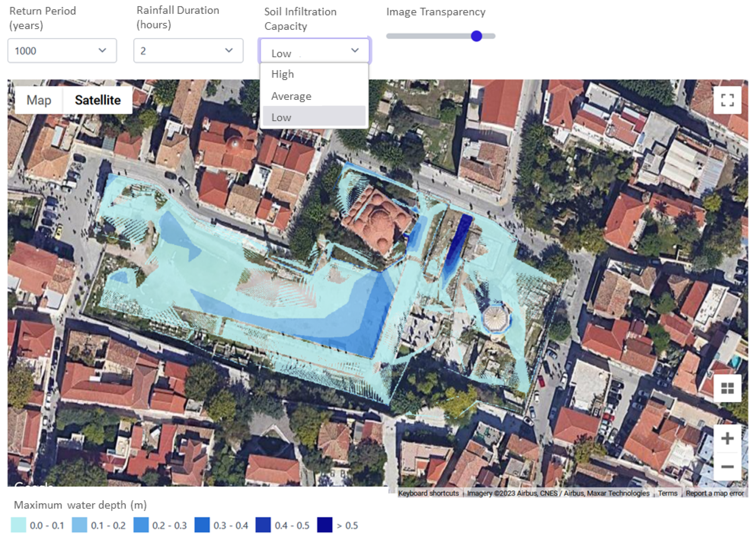Click the map zoom out minus icon
Image resolution: width=756 pixels, height=538 pixels.
(x=727, y=467)
